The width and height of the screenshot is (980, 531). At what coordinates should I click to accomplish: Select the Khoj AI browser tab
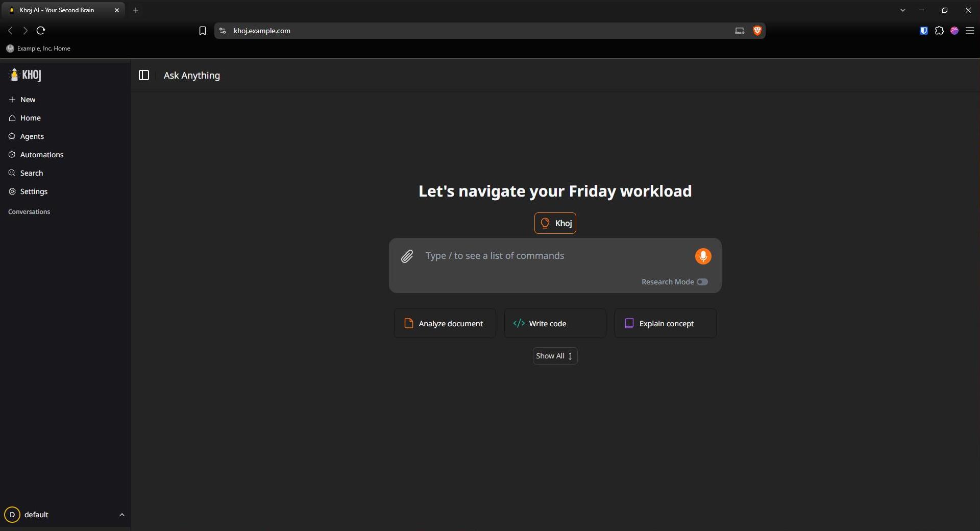coord(63,10)
